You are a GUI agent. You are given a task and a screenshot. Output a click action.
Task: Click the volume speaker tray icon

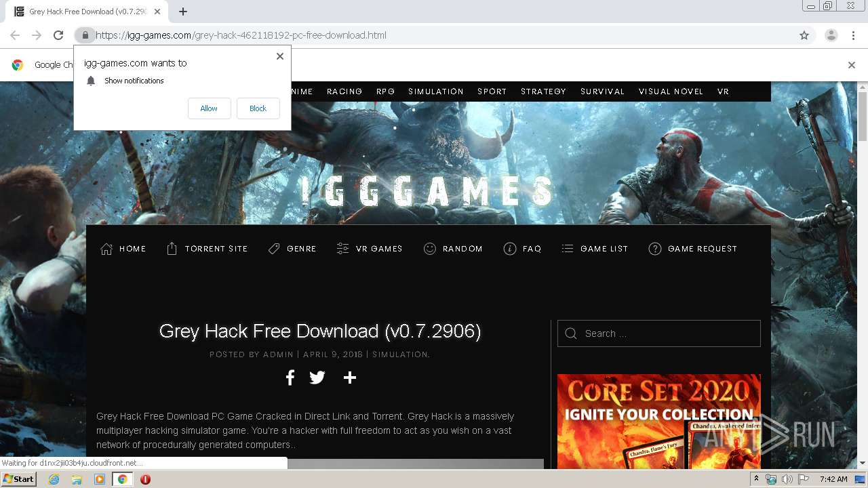[787, 479]
